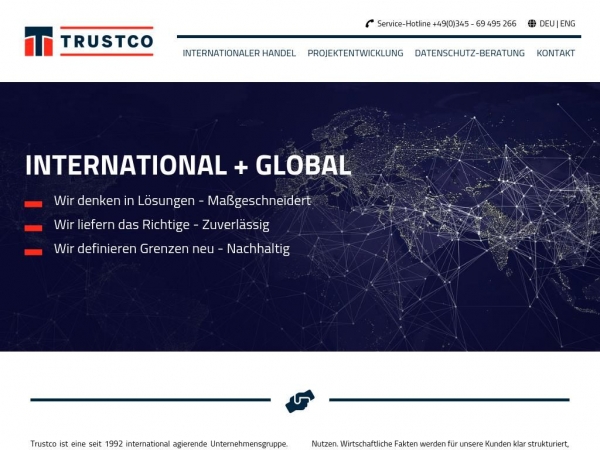
Task: Click paragraph starting 'Trustco ist eine seit 1992'
Action: pos(159,443)
